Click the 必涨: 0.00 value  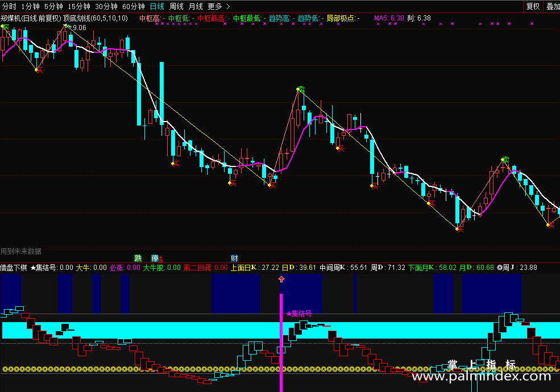tap(125, 268)
